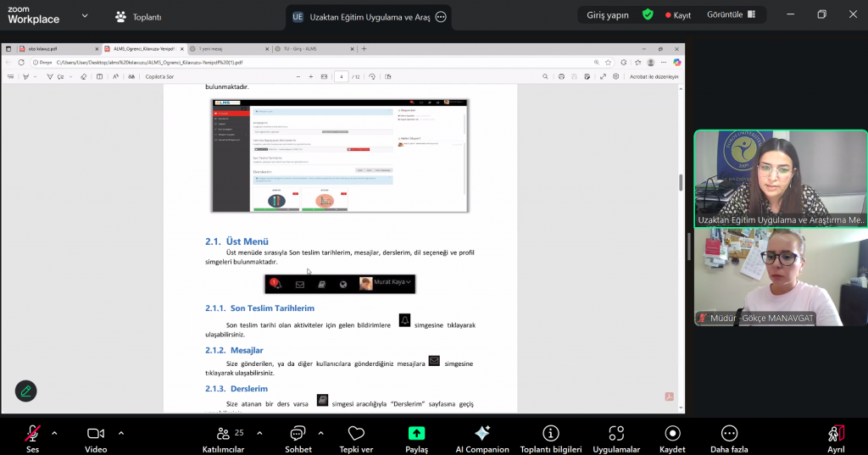Expand video options arrow beside Video
This screenshot has width=868, height=455.
[x=120, y=433]
